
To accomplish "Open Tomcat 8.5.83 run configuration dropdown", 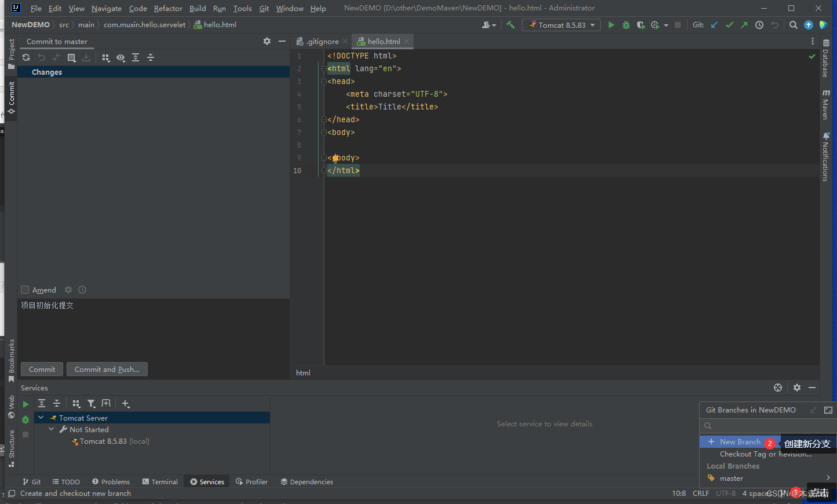I will click(561, 25).
